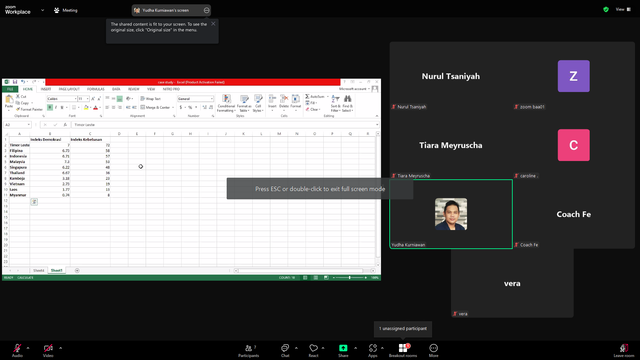Select Nurul Tsaniyah participant tile
This screenshot has height=360, width=640.
pos(451,76)
